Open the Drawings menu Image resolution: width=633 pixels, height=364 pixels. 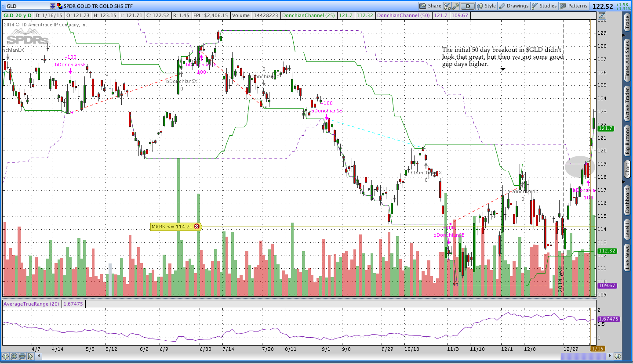click(514, 6)
